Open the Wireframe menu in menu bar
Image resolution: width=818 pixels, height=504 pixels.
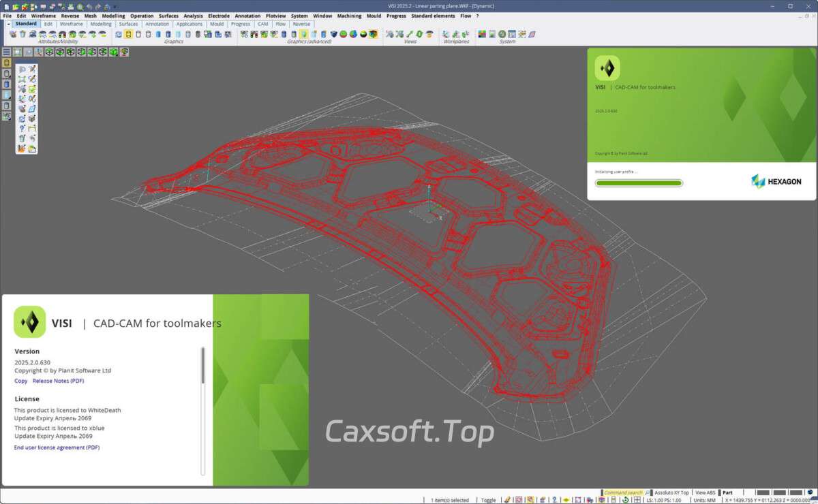tap(44, 16)
